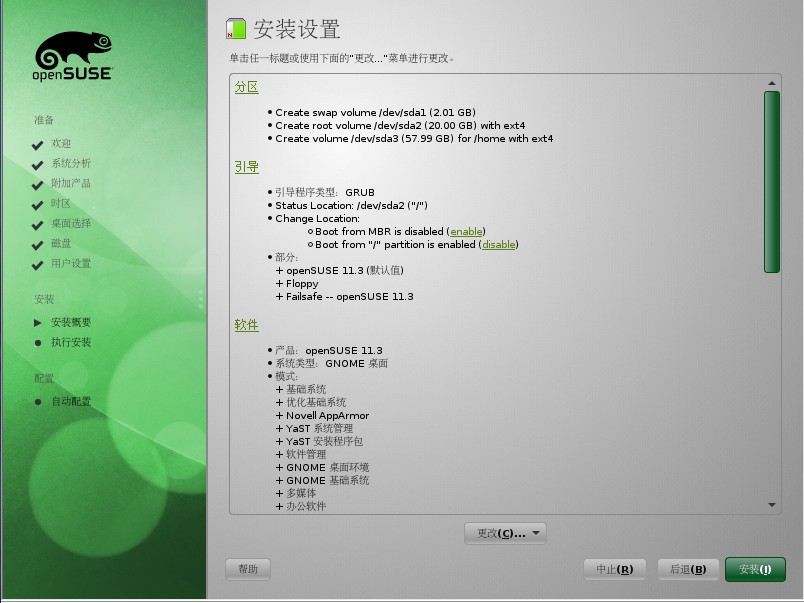
Task: Click the scrollbar up arrow
Action: pyautogui.click(x=772, y=83)
